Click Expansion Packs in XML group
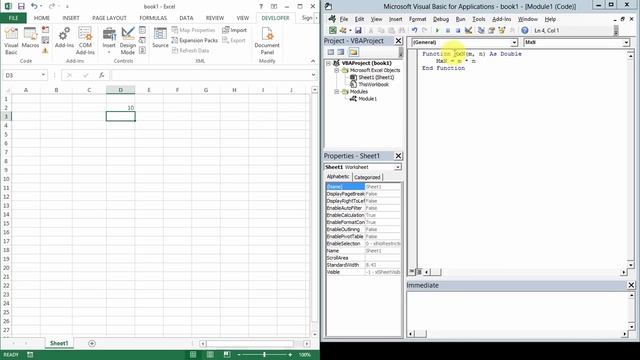The width and height of the screenshot is (640, 360). coord(195,40)
